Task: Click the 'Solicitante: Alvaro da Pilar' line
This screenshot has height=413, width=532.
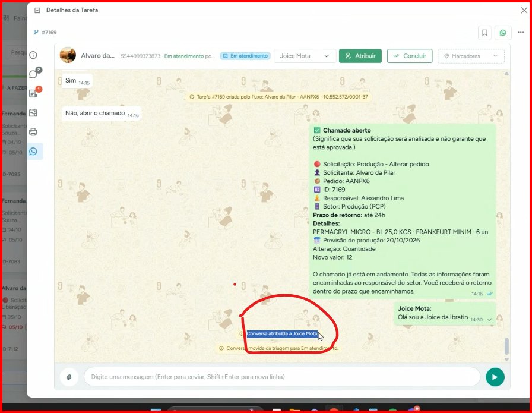Action: click(354, 172)
